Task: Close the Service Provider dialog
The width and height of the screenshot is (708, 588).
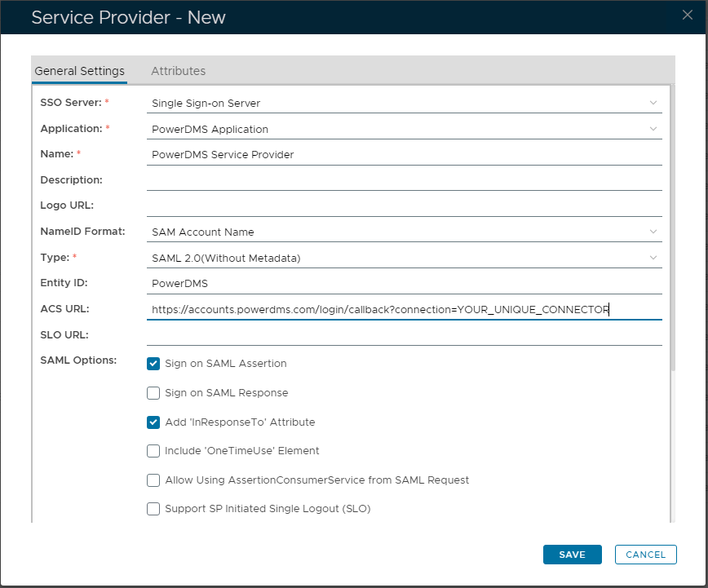Action: coord(688,14)
